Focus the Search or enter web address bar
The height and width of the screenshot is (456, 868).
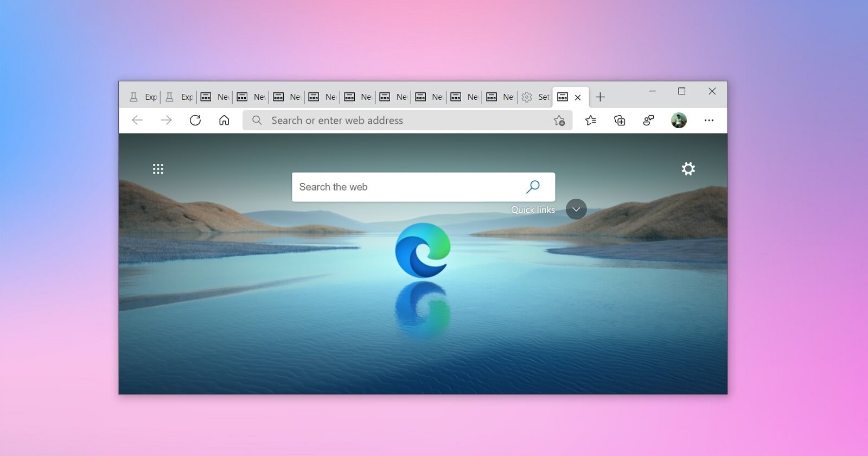click(407, 121)
